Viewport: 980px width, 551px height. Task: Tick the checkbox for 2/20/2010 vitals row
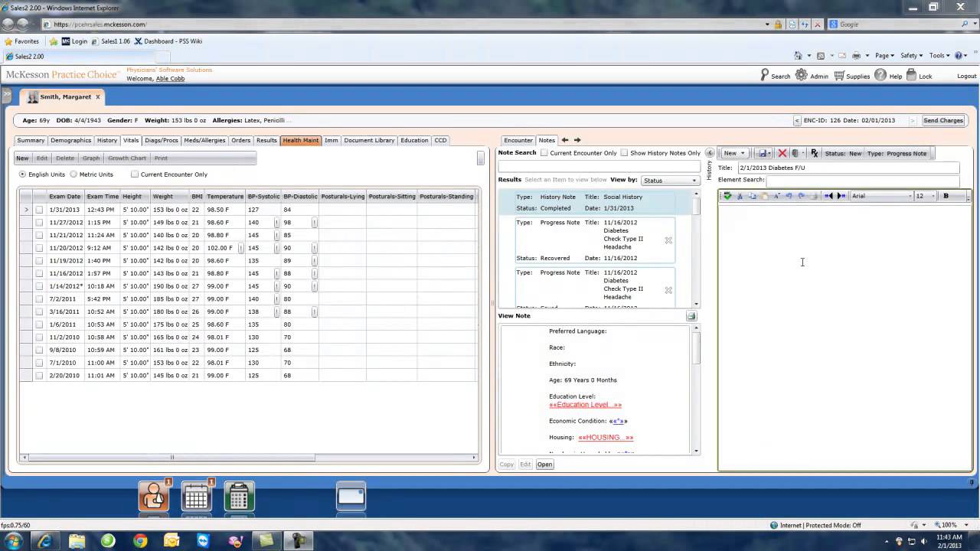coord(39,376)
